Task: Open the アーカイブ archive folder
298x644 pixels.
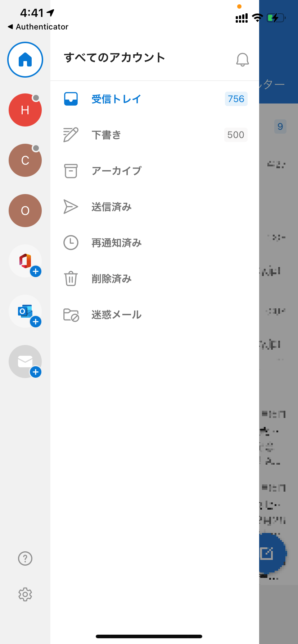Action: (155, 171)
